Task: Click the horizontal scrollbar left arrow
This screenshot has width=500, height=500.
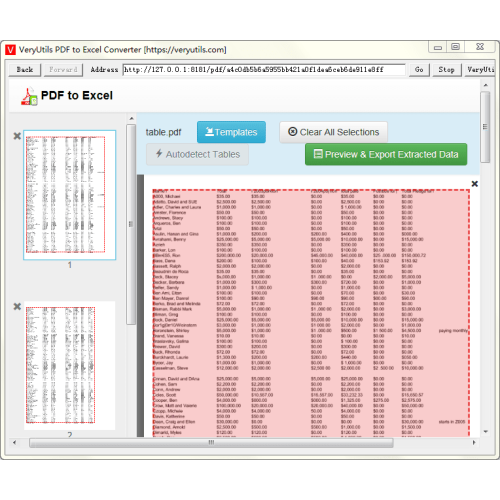Action: pos(14,443)
